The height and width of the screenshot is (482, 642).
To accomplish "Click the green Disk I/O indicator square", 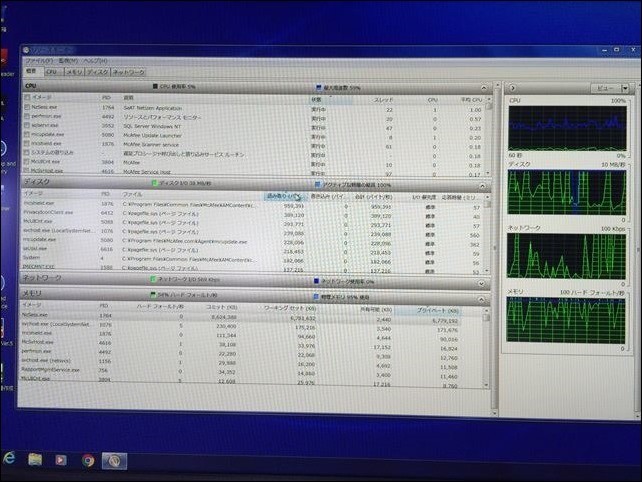I will 154,183.
